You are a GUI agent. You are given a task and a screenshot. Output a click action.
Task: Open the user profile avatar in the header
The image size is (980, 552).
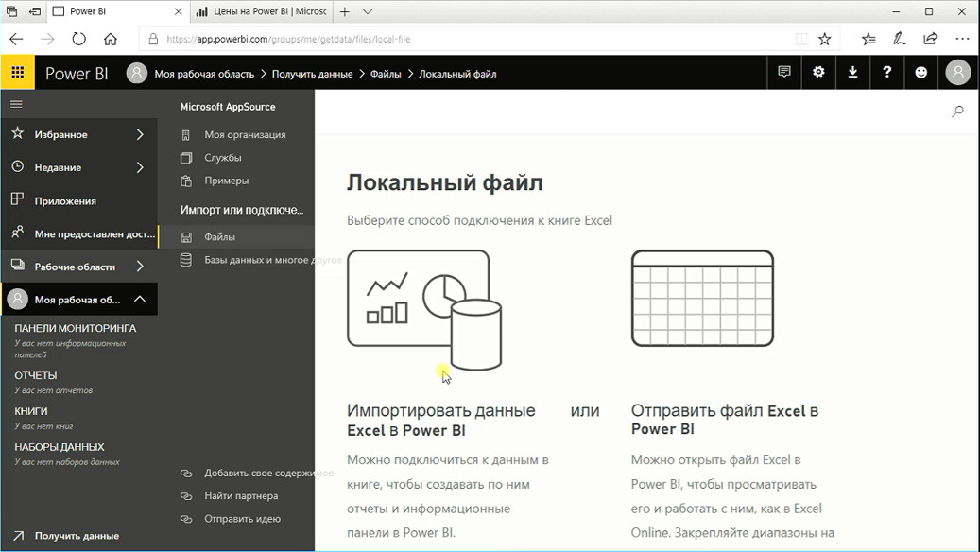pos(957,73)
